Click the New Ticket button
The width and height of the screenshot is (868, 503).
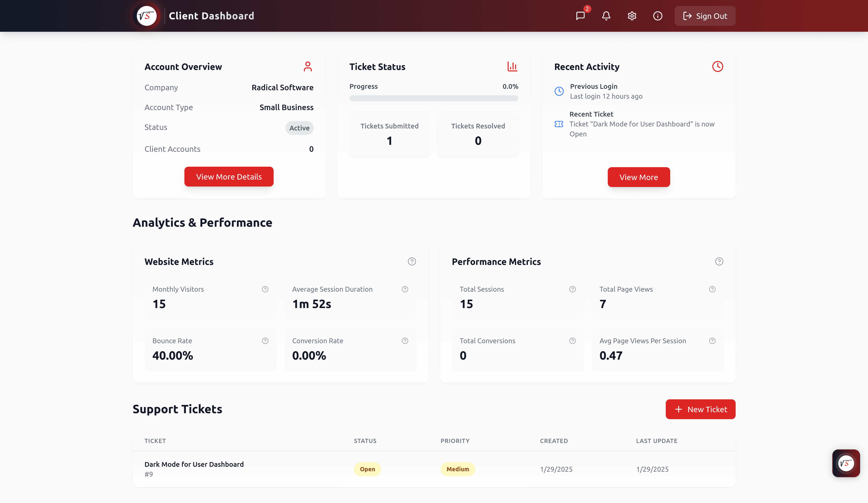tap(700, 409)
